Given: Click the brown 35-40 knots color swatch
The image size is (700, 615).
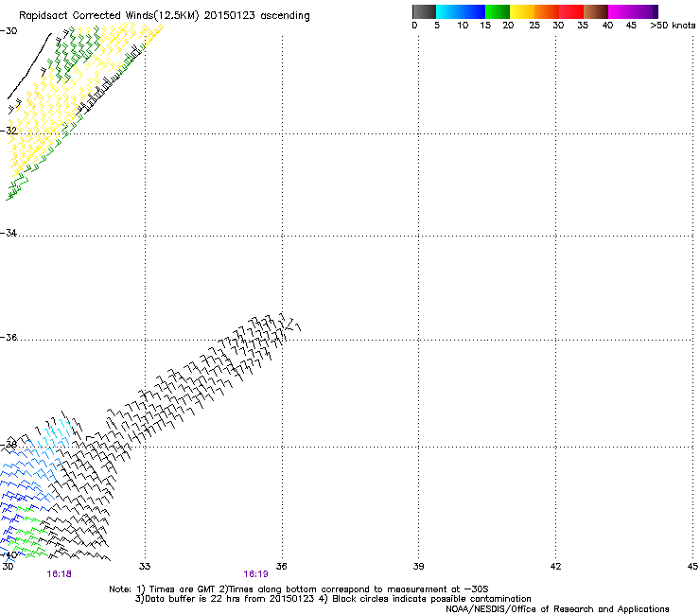Looking at the screenshot, I should 596,11.
